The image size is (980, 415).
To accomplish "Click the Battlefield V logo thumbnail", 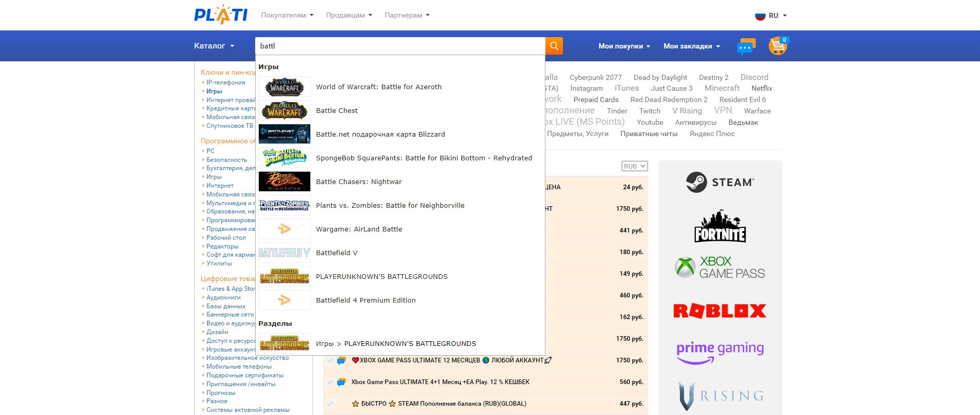I will click(x=285, y=253).
